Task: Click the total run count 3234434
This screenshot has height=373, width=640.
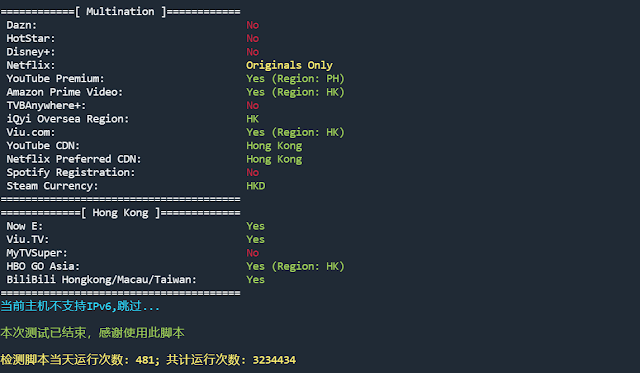Action: pos(274,360)
